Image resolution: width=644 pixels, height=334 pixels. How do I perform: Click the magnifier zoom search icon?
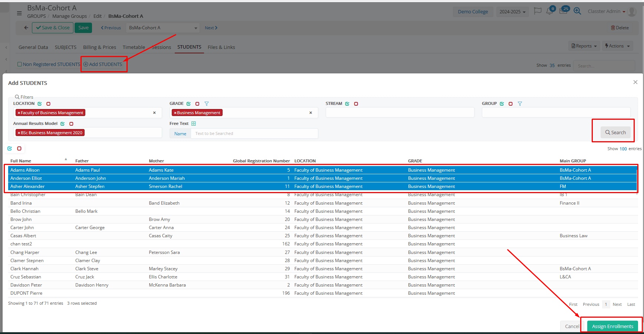pyautogui.click(x=577, y=11)
